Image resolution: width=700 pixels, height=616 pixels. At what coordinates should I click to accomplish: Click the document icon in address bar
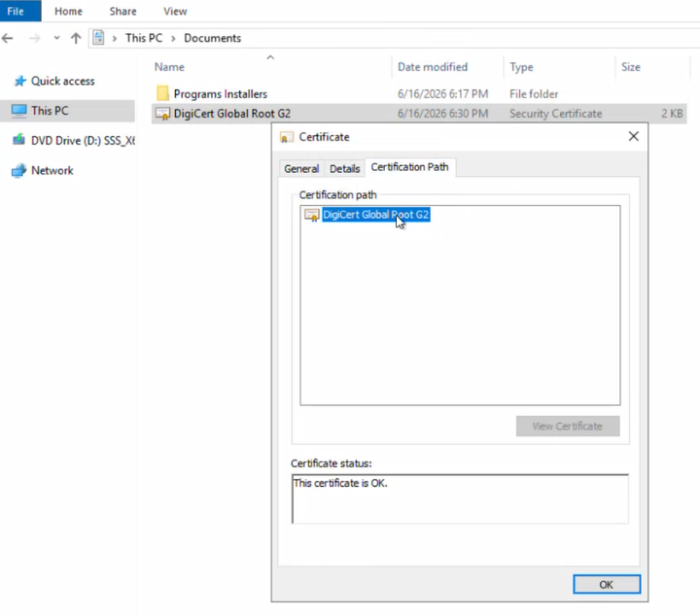pos(98,38)
